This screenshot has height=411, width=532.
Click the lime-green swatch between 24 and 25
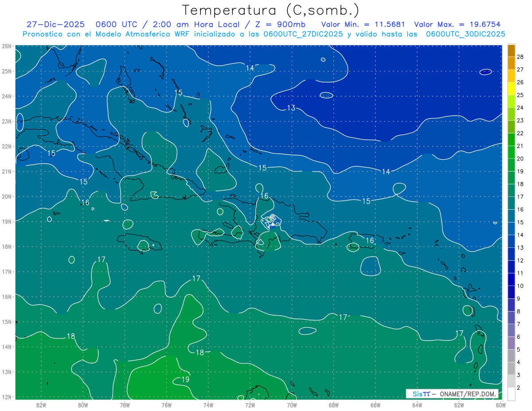(511, 101)
